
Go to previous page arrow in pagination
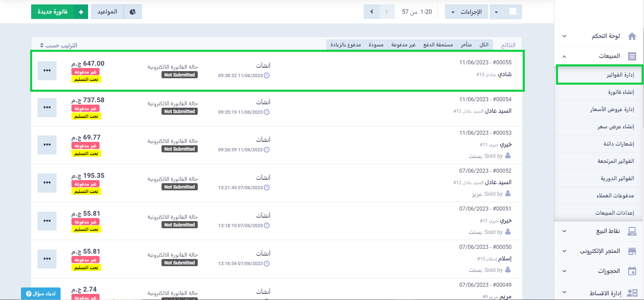click(386, 12)
